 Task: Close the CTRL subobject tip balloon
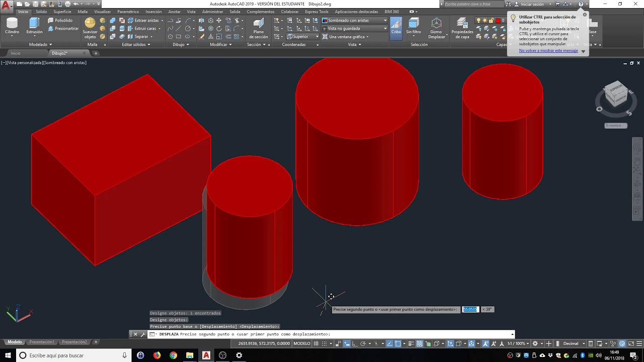[x=585, y=15]
